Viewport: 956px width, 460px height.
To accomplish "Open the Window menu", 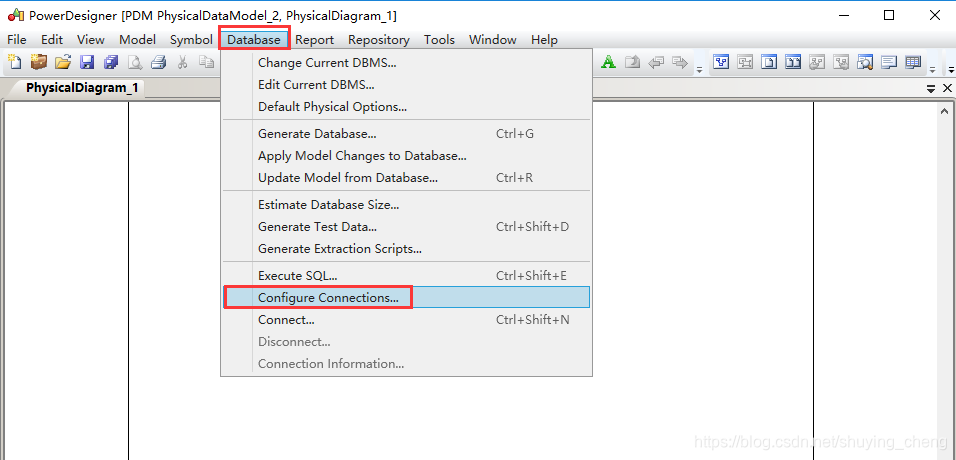I will pyautogui.click(x=493, y=40).
